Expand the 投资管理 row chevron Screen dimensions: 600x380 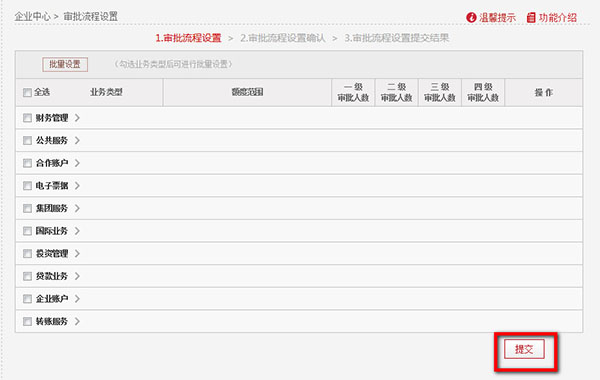(x=77, y=253)
